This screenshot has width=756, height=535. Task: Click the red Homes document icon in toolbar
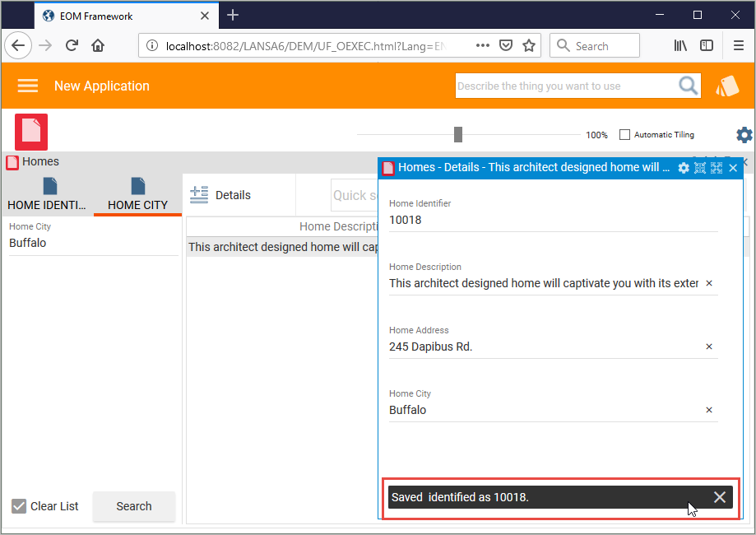pyautogui.click(x=31, y=132)
